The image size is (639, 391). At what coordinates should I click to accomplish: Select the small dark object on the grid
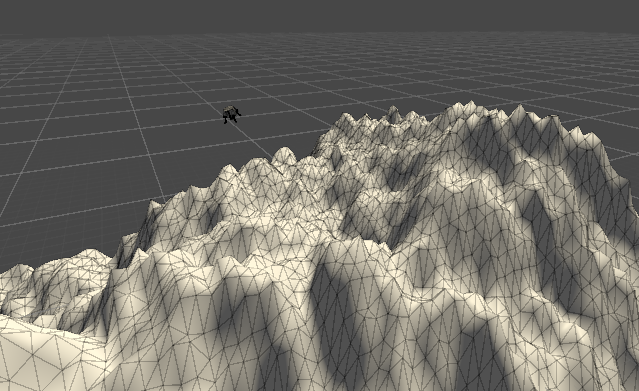[x=231, y=115]
